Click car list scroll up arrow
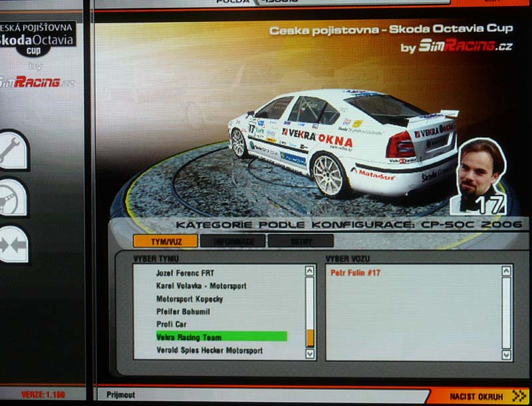This screenshot has height=406, width=532. click(506, 271)
